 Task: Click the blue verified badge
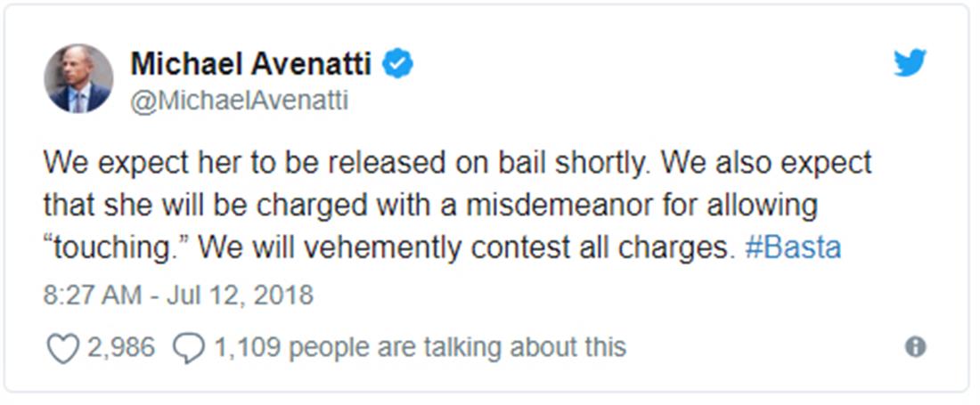397,64
